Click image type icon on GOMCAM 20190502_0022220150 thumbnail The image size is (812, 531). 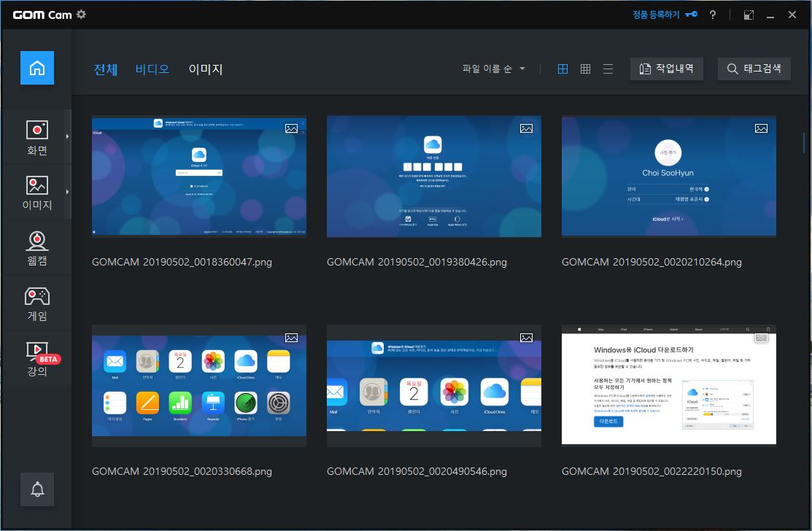tap(761, 338)
